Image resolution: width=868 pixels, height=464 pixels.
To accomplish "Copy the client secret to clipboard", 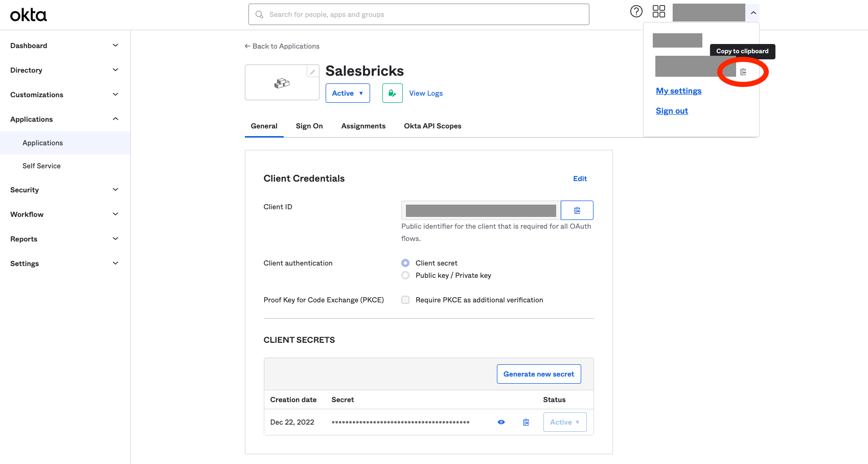I will pyautogui.click(x=526, y=422).
